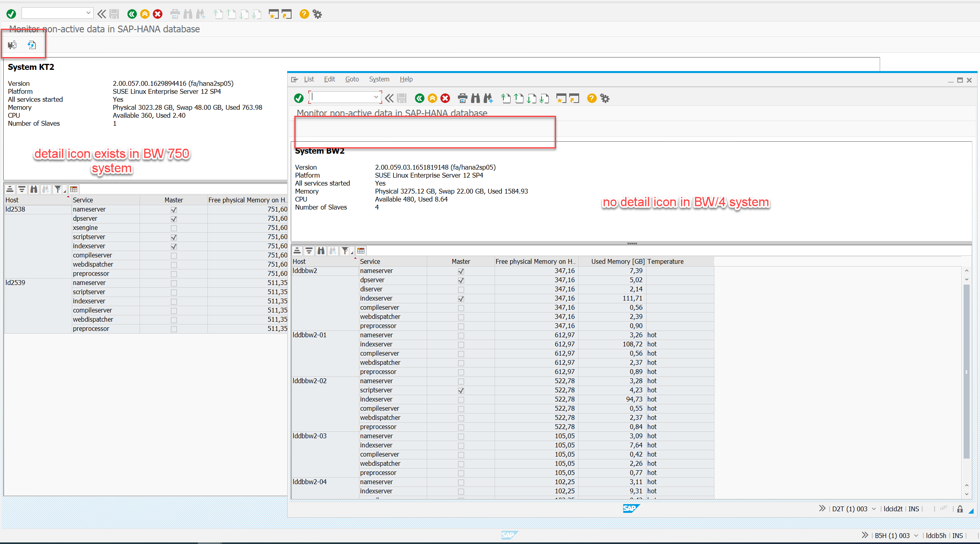Click Find Next binoculars-plus in BW2 toolbar
Viewport: 980px width, 544px height.
[x=488, y=98]
